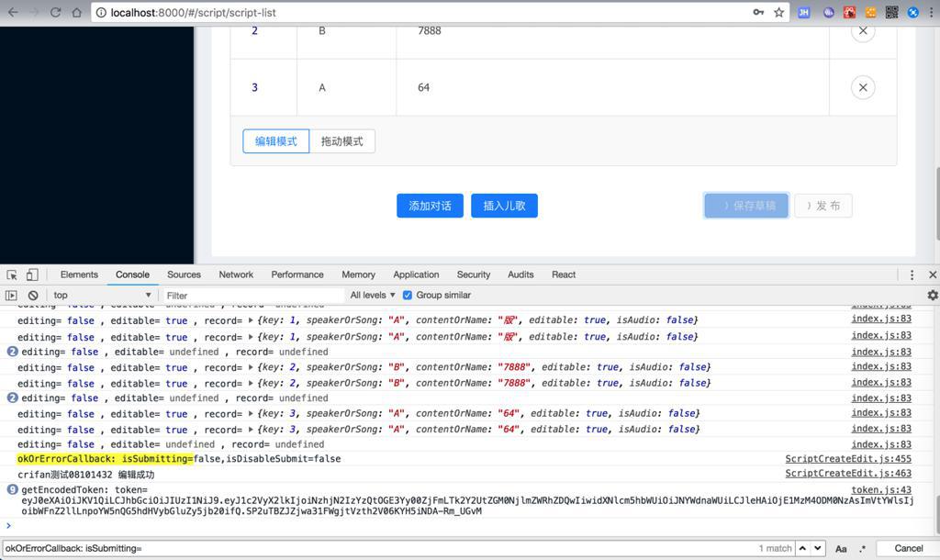Expand first key: 1 record object
The width and height of the screenshot is (940, 560).
tap(251, 320)
